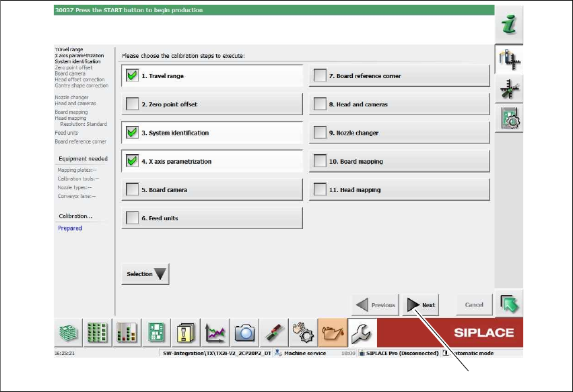This screenshot has width=573, height=392.
Task: Open the Selection dropdown
Action: pos(145,274)
